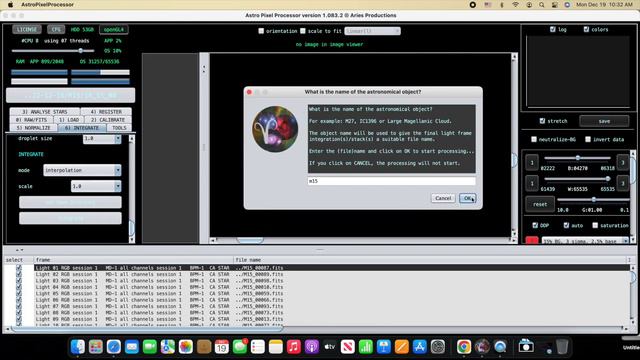This screenshot has height=360, width=640.
Task: Launch Music app from dock
Action: pyautogui.click(x=293, y=347)
